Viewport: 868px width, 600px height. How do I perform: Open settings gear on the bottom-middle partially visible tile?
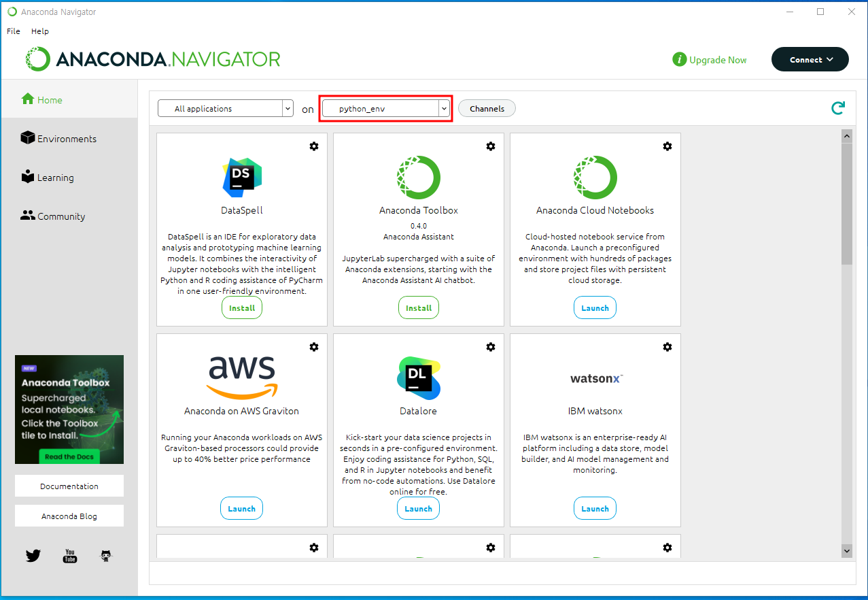(491, 548)
